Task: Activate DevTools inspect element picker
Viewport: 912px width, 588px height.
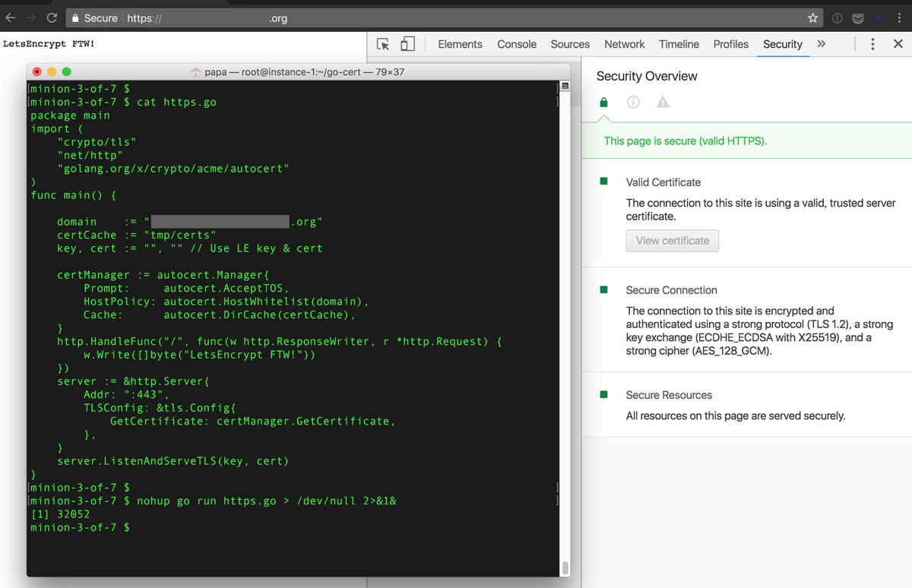Action: click(383, 44)
